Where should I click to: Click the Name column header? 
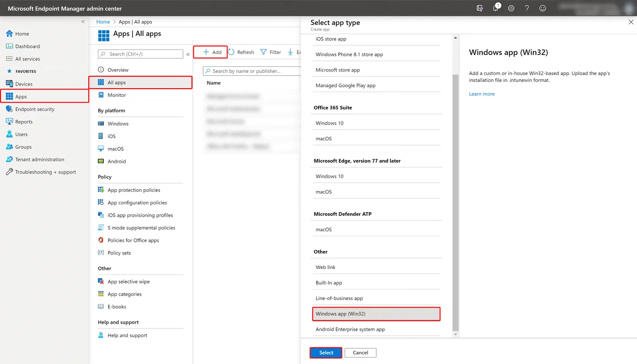click(214, 83)
